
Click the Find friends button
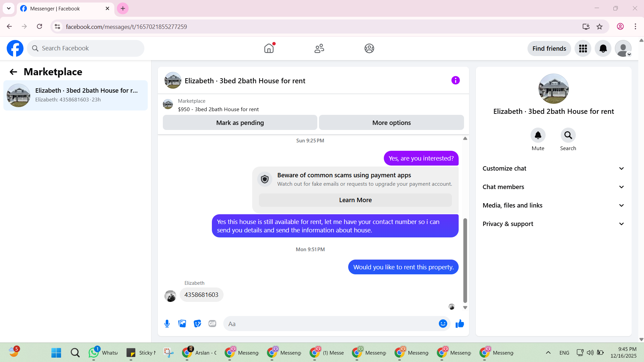pos(549,49)
